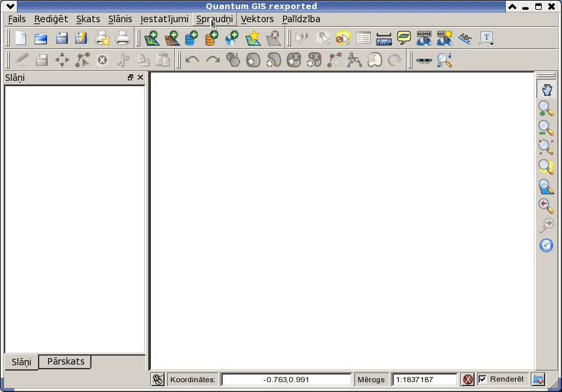Create a new project file
Viewport: 562px width, 392px height.
(20, 38)
